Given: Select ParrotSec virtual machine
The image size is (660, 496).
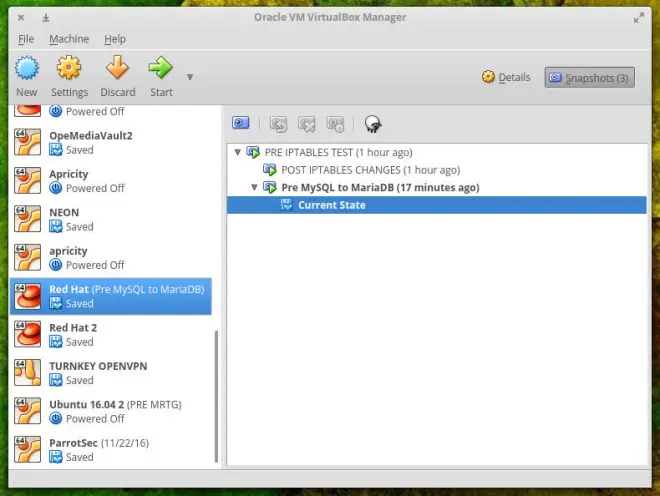Looking at the screenshot, I should tap(111, 450).
